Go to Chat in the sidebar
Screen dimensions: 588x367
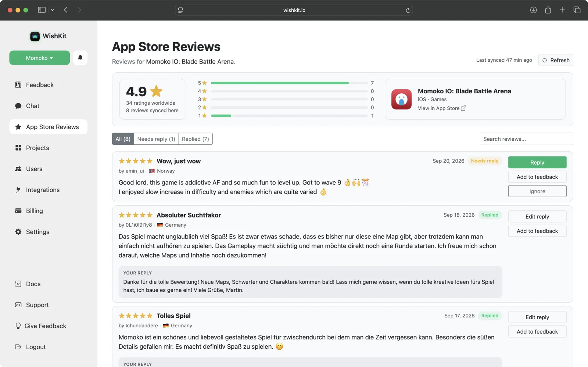click(x=49, y=106)
